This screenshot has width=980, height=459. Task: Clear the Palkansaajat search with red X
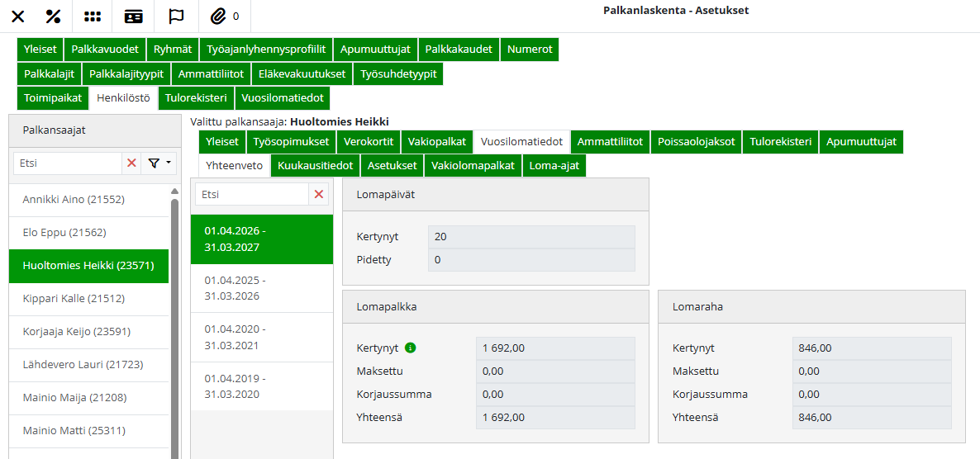pos(131,163)
